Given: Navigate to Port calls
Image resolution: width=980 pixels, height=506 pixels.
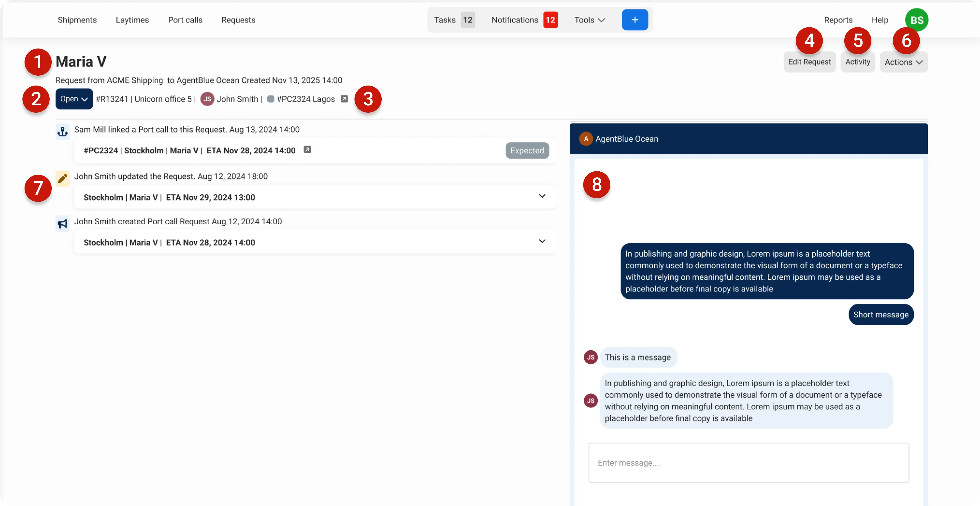Looking at the screenshot, I should pyautogui.click(x=185, y=20).
